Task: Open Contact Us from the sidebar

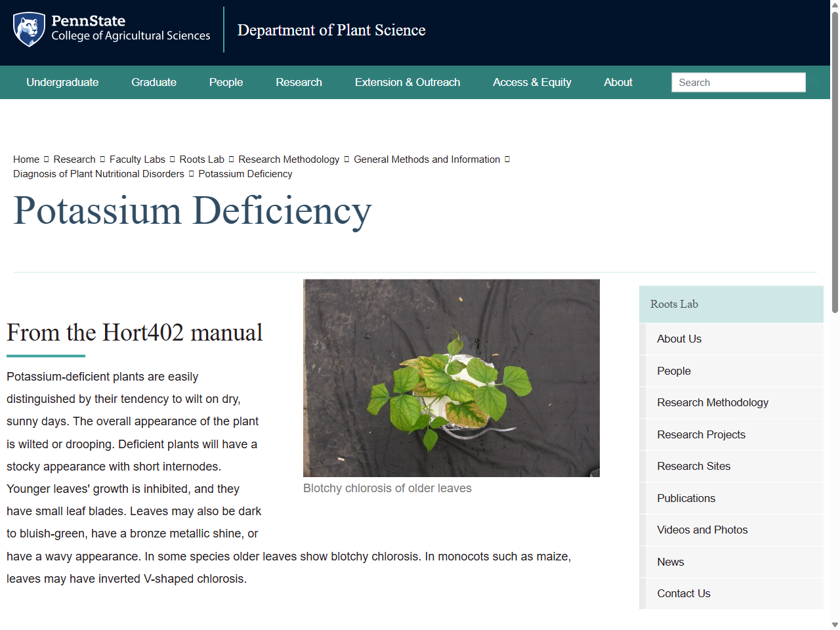Action: (684, 593)
